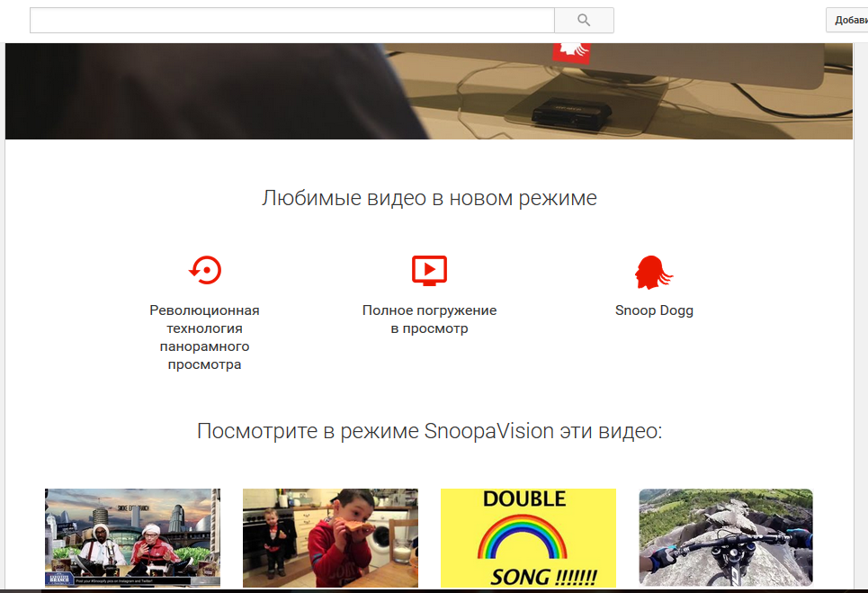
Task: Click the red circular panoramic view icon
Action: pyautogui.click(x=205, y=270)
